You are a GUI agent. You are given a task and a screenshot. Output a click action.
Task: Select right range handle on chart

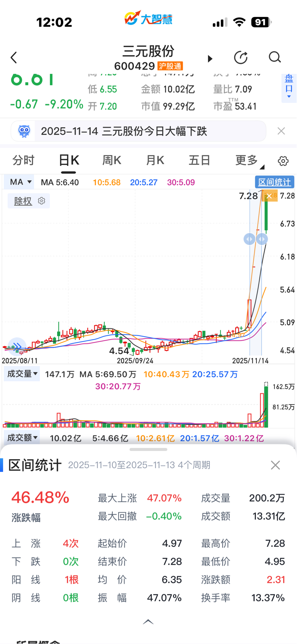[x=262, y=239]
